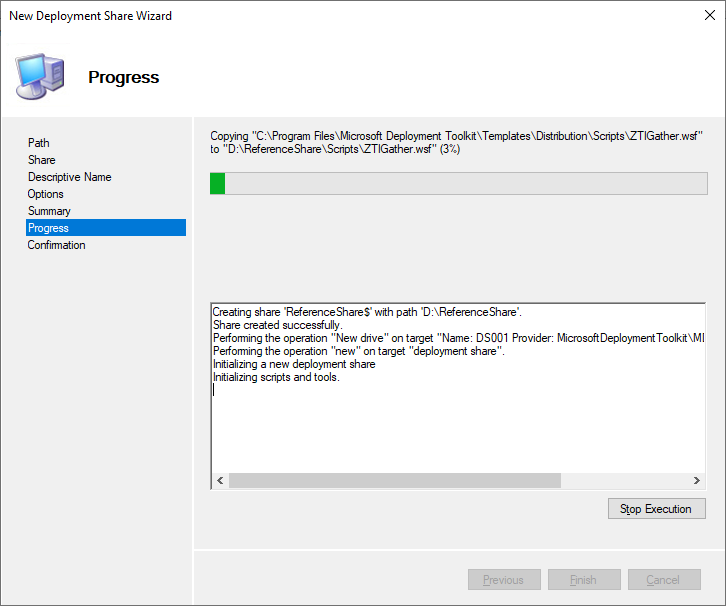726x606 pixels.
Task: Go to the Options wizard step
Action: tap(45, 194)
